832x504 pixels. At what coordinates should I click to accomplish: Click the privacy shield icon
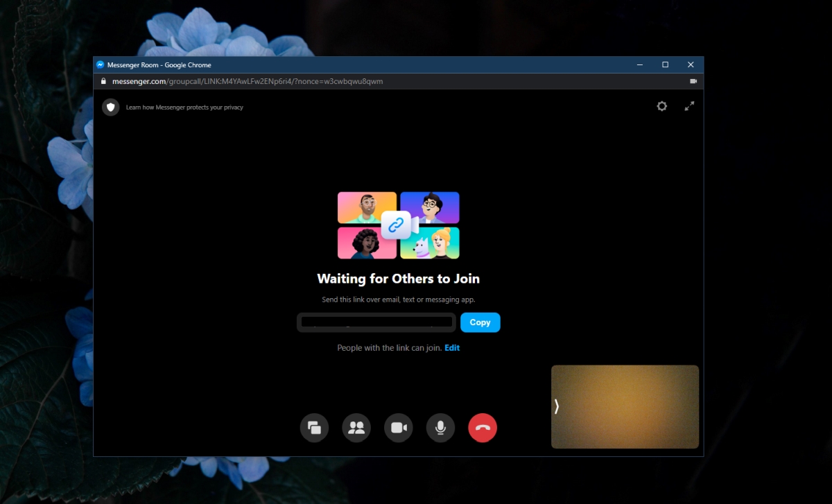coord(111,107)
